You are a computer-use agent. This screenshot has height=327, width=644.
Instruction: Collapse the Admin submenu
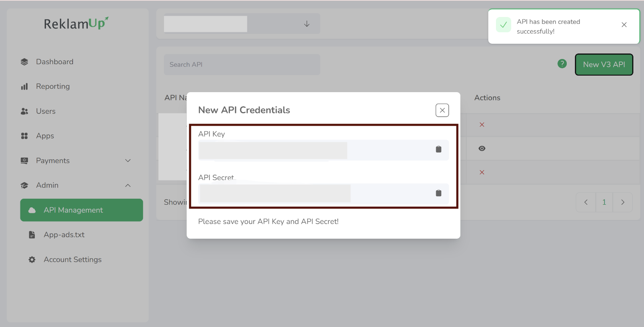[x=128, y=186]
